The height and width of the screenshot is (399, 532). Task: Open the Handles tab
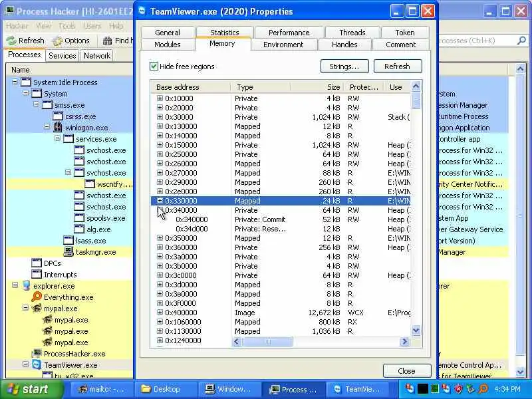click(x=344, y=45)
